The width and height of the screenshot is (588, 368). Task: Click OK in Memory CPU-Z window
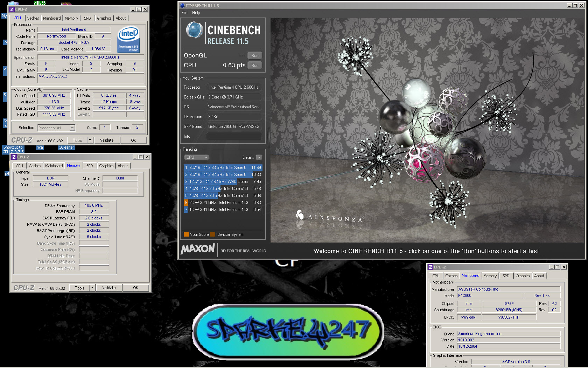click(135, 288)
